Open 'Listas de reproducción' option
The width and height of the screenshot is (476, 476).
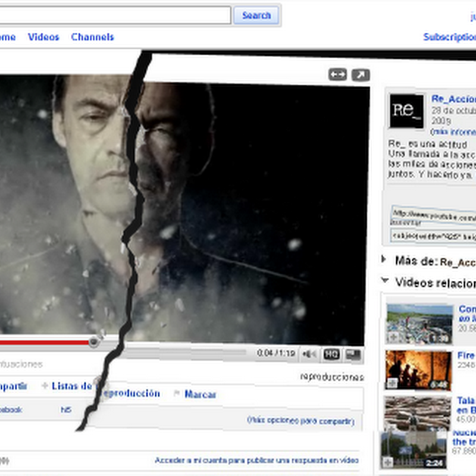pos(106,390)
